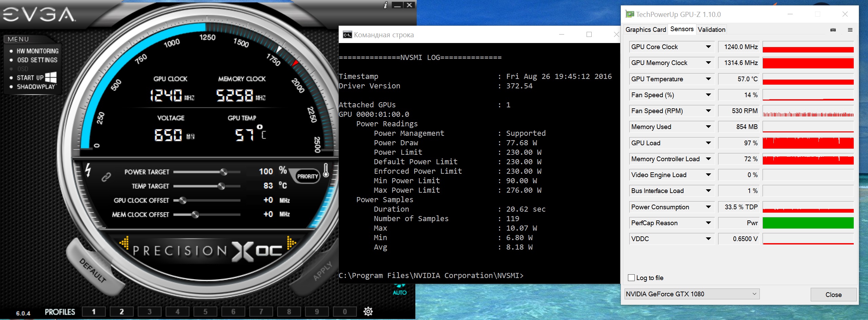Open the gear settings icon beside profiles

[368, 311]
